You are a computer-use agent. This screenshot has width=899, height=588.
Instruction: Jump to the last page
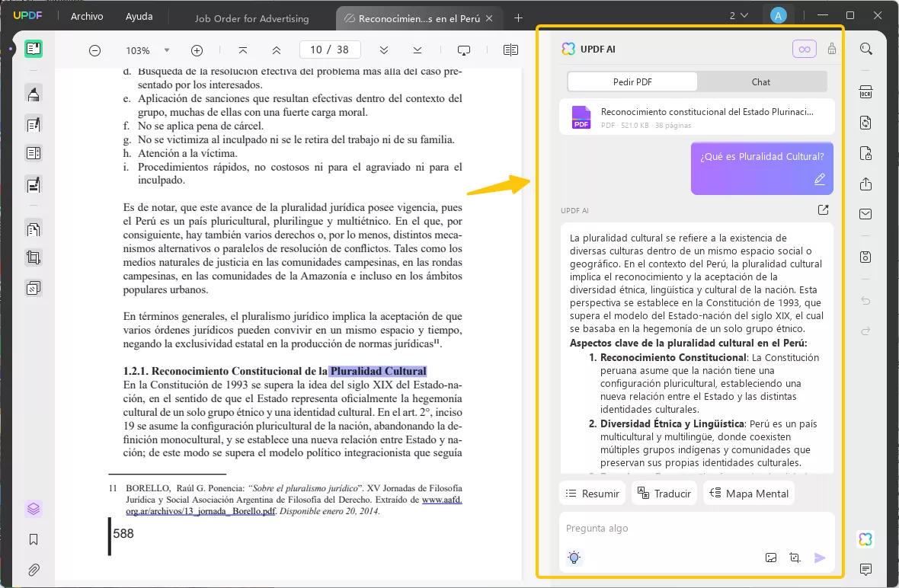click(x=418, y=50)
